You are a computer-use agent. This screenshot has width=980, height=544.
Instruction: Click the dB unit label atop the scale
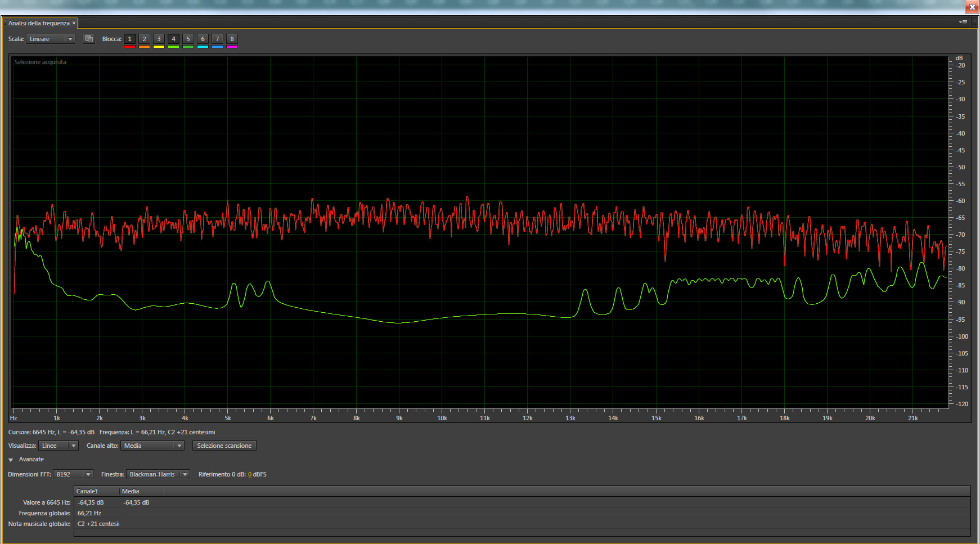point(959,58)
